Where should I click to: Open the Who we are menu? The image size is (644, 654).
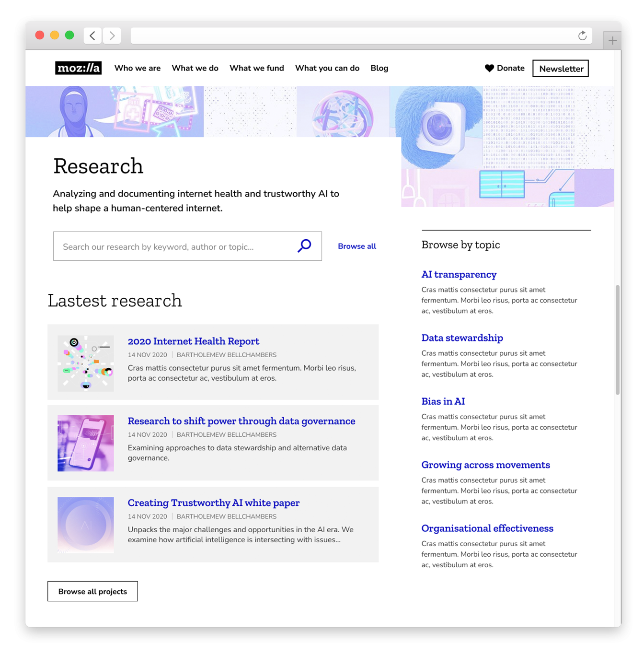(x=138, y=68)
